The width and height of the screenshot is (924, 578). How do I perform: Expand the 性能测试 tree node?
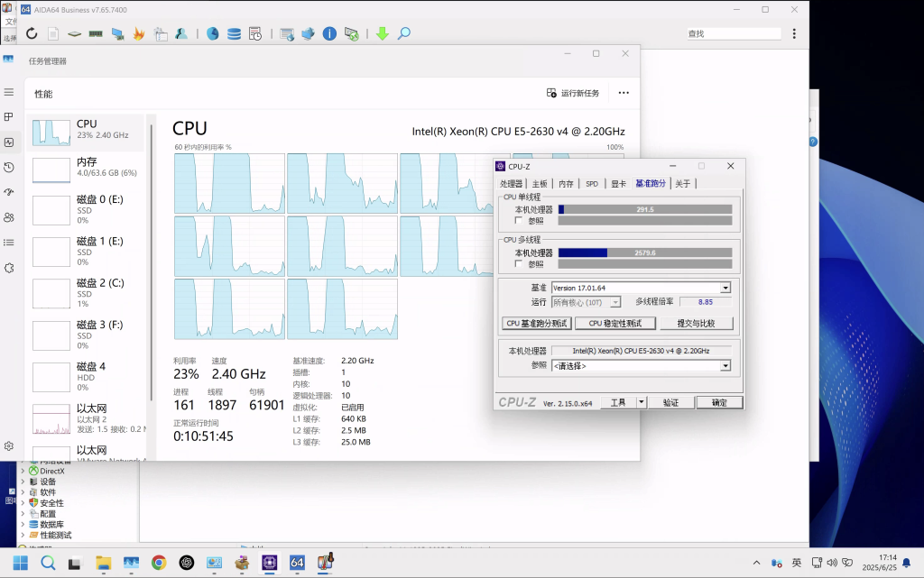point(23,535)
